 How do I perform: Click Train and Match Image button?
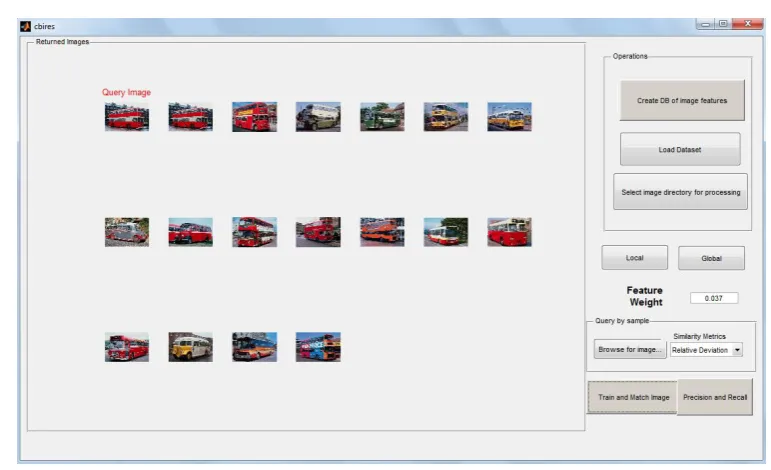[633, 397]
